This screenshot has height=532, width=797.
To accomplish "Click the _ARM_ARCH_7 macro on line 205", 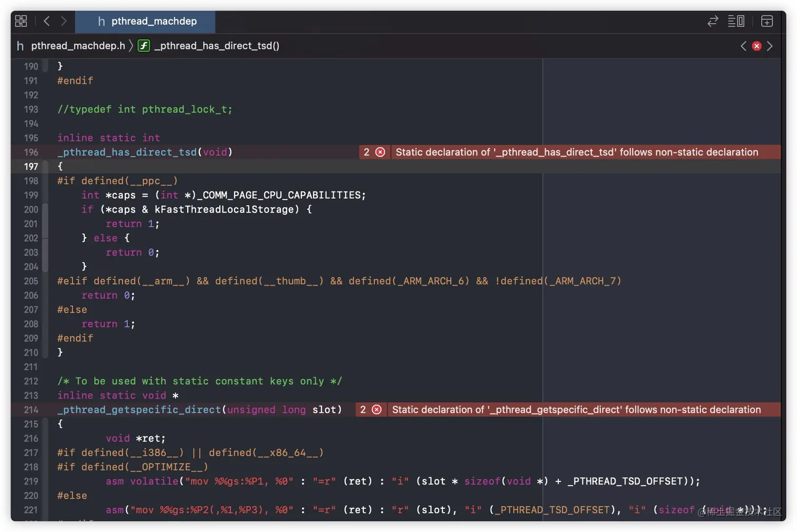I will click(582, 281).
